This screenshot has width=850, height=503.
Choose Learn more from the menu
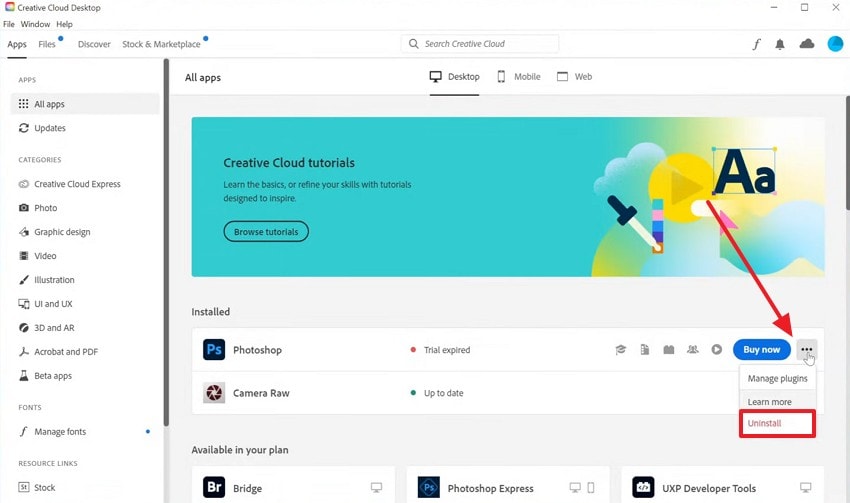[x=777, y=402]
